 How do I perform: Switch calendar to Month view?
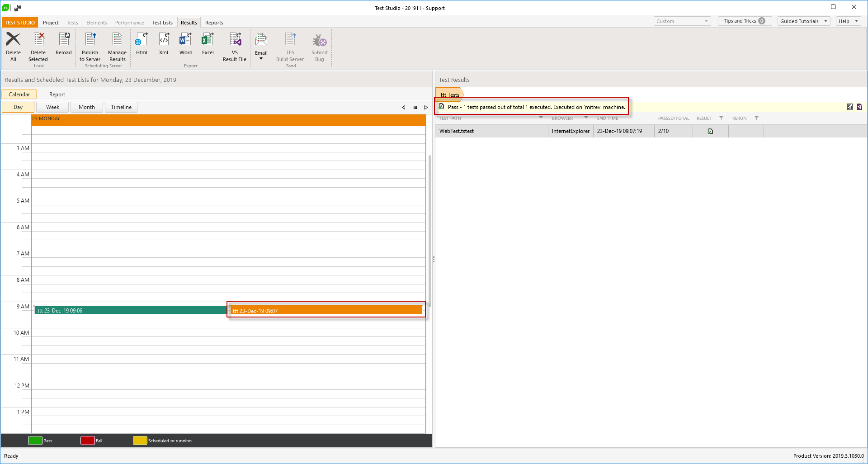(87, 107)
